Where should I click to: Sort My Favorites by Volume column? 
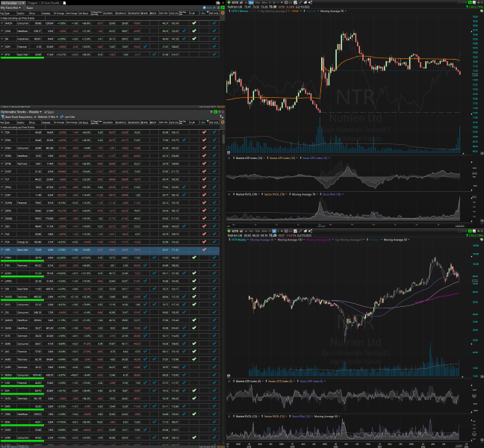pos(46,13)
